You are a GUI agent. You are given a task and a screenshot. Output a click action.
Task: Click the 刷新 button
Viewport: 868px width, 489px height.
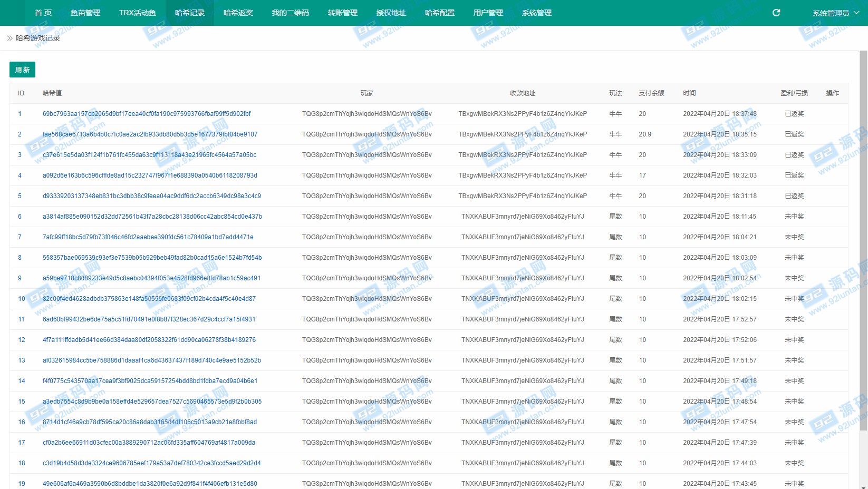pyautogui.click(x=22, y=70)
